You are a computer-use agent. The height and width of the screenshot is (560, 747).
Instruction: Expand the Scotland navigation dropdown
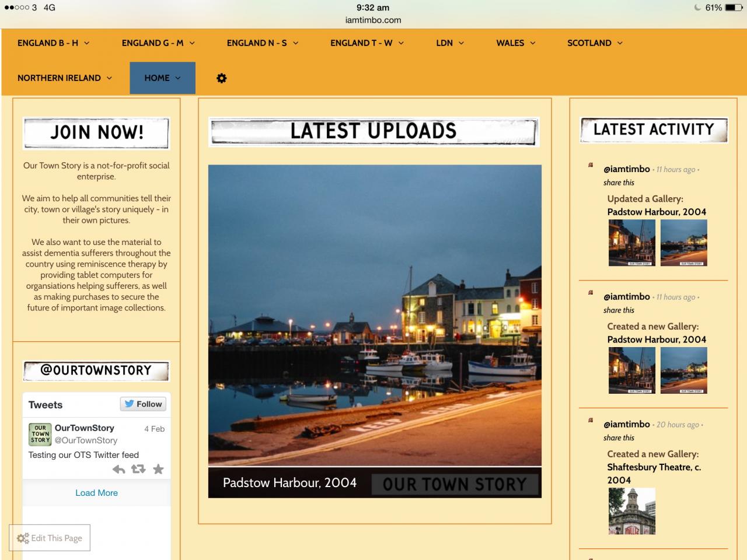click(595, 43)
